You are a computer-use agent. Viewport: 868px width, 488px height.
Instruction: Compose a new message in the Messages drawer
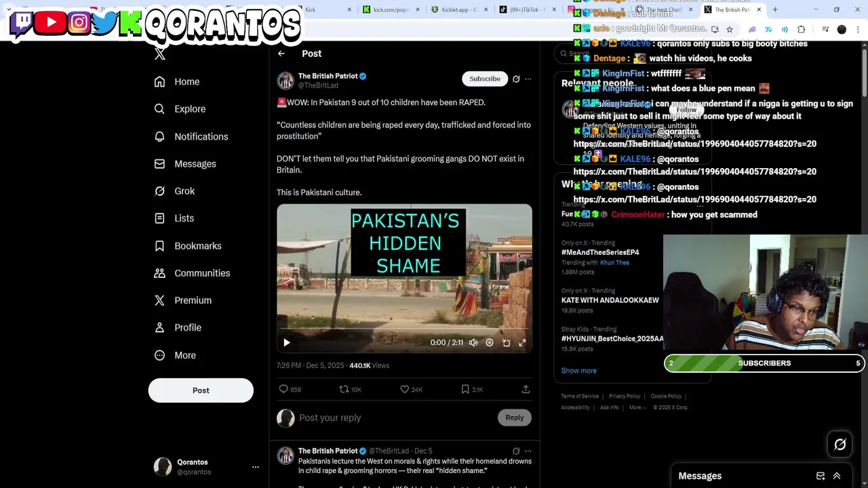point(821,476)
